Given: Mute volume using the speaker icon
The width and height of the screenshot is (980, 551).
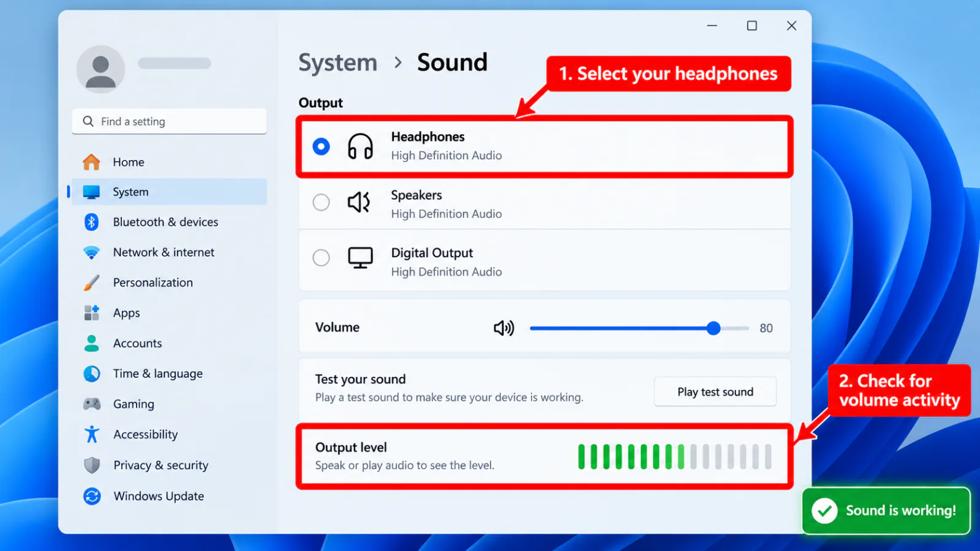Looking at the screenshot, I should tap(504, 328).
